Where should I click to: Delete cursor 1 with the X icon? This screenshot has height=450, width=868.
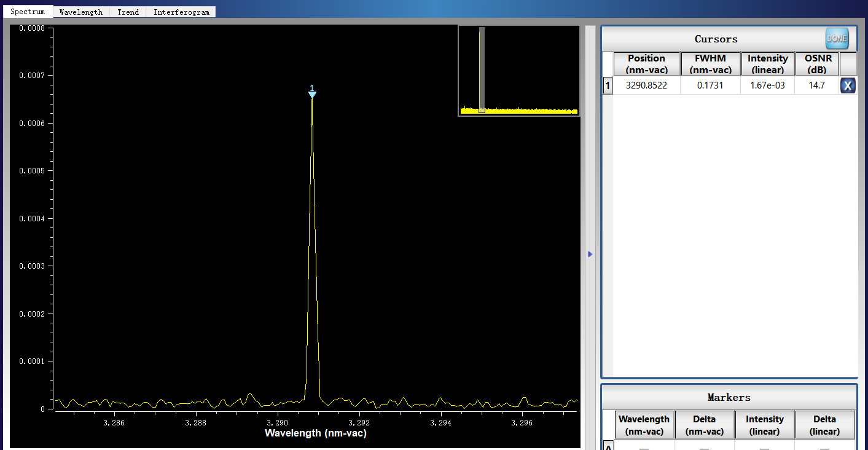click(848, 85)
